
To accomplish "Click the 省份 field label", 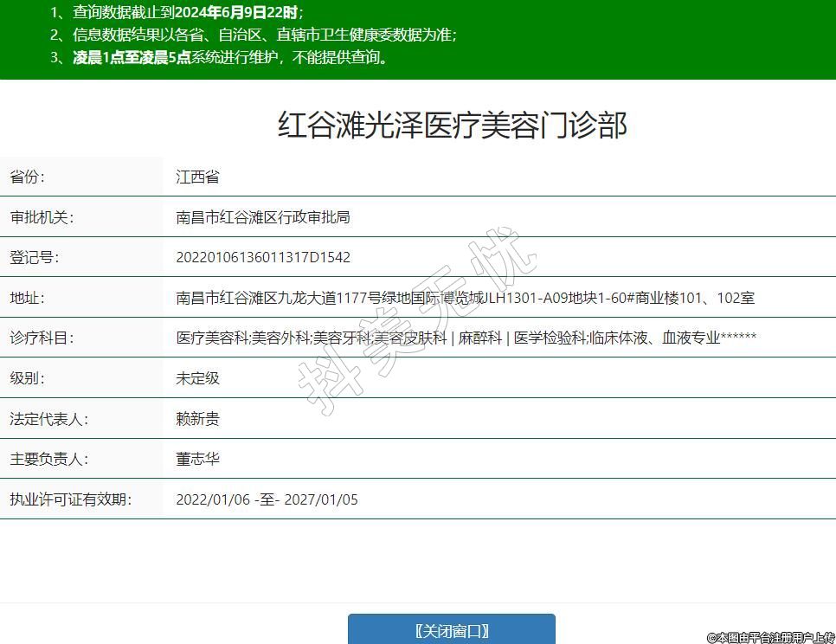I will coord(27,177).
